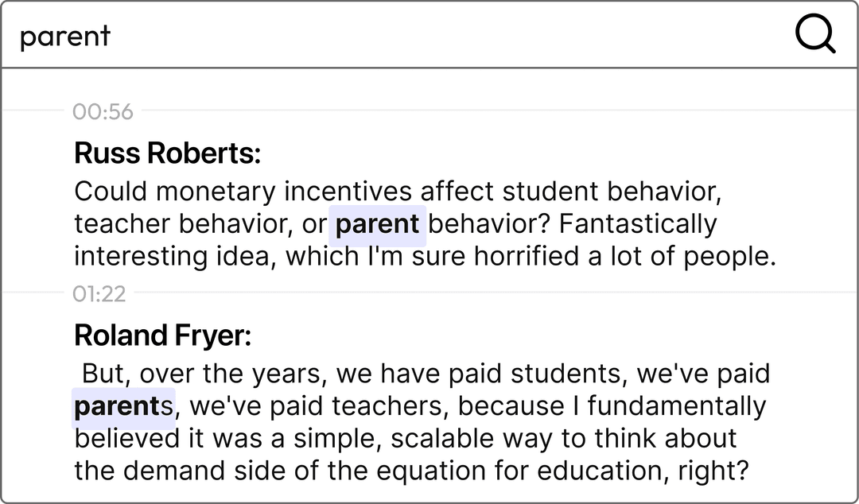Screen dimensions: 859x504
Task: Click the word "Fantastically" in the transcript
Action: (638, 225)
